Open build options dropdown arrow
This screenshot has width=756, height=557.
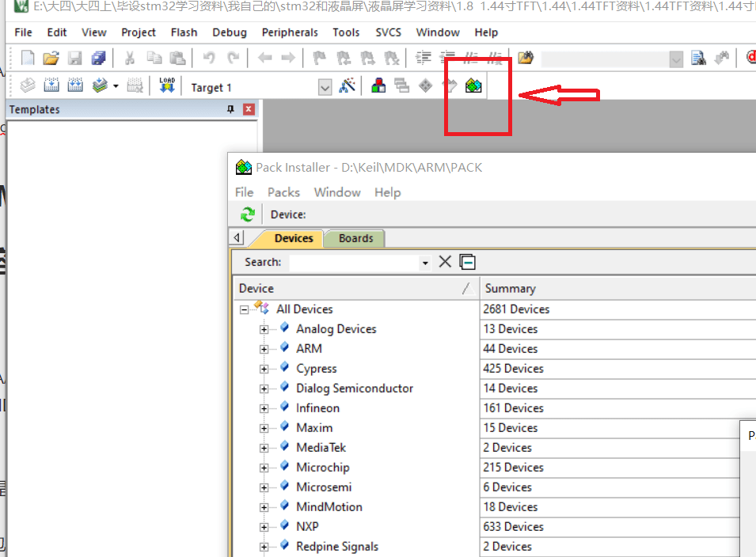coord(116,86)
